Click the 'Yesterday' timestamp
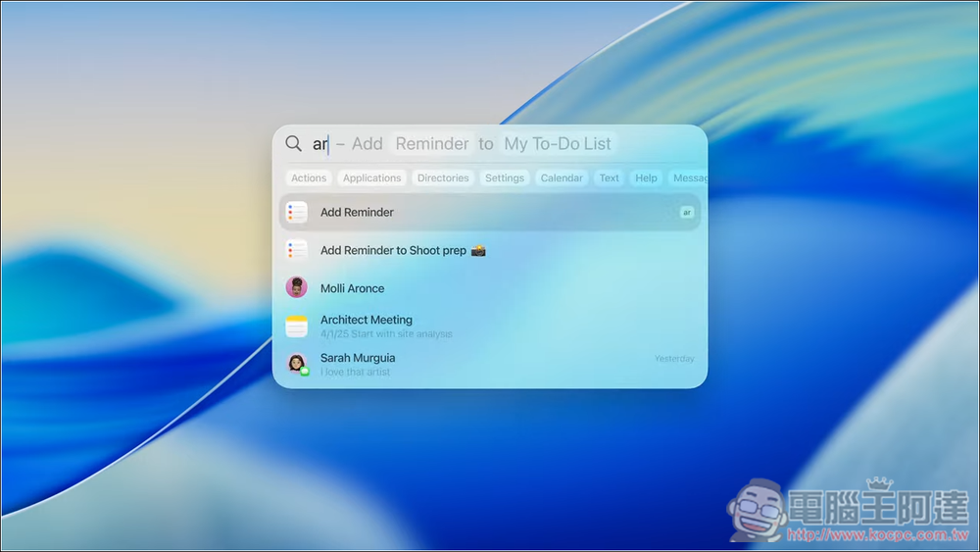This screenshot has width=980, height=552. tap(674, 359)
